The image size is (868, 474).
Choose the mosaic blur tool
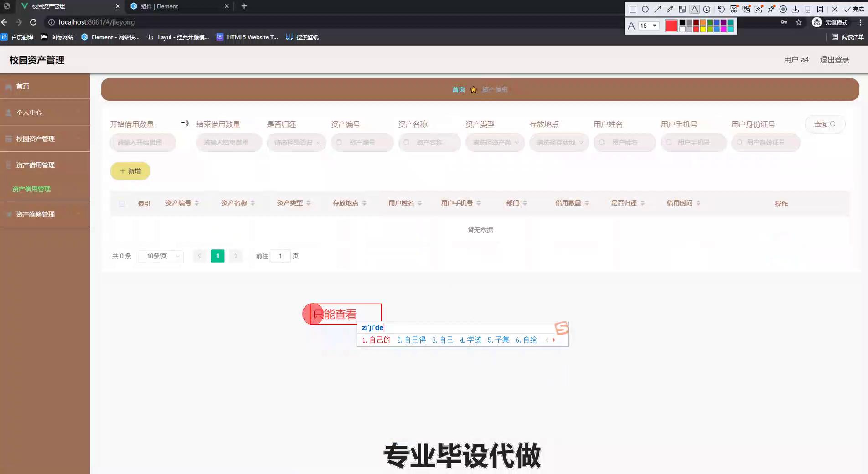(682, 9)
